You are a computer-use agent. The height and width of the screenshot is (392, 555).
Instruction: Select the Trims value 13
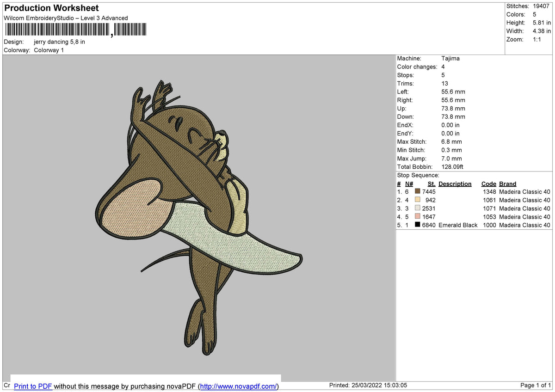444,84
